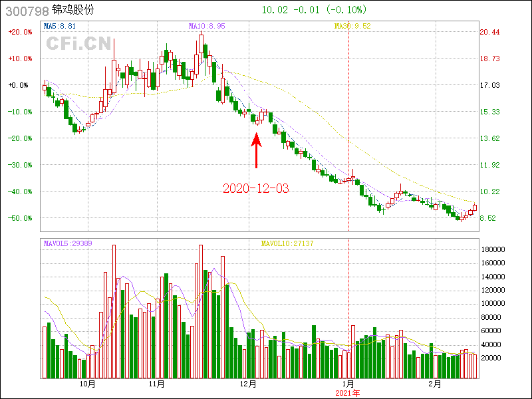Image resolution: width=532 pixels, height=399 pixels.
Task: Select the 2020-12-03 date annotation
Action: [x=256, y=188]
